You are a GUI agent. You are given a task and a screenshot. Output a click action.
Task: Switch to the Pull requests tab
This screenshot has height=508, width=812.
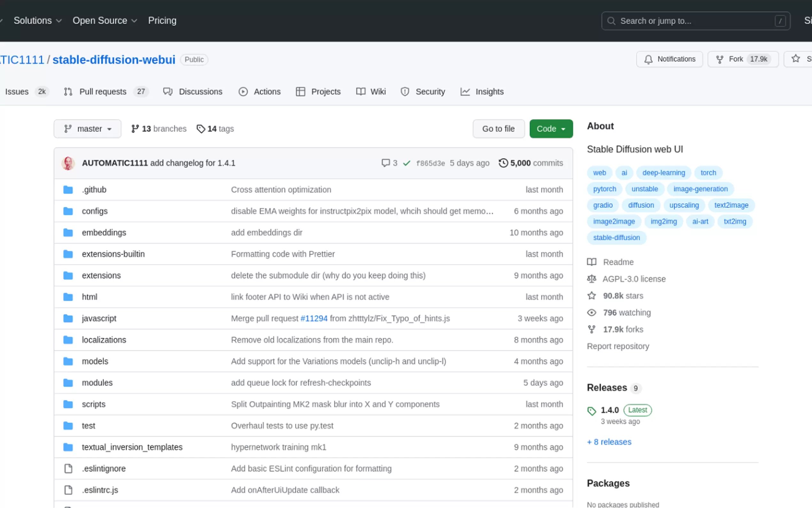click(102, 91)
